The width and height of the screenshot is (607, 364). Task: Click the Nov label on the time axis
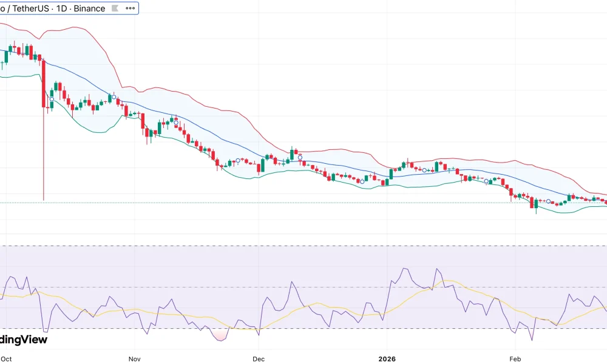coord(134,359)
